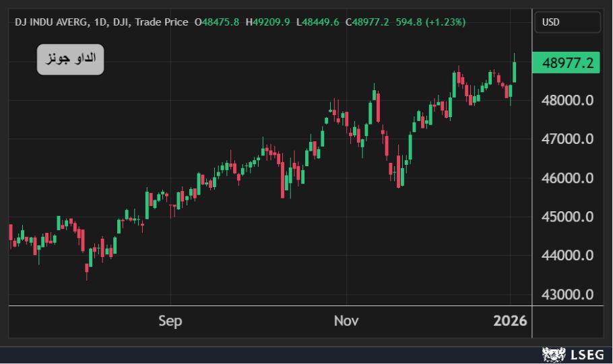
Task: Click the 1D interval in the chart header
Action: pos(101,22)
